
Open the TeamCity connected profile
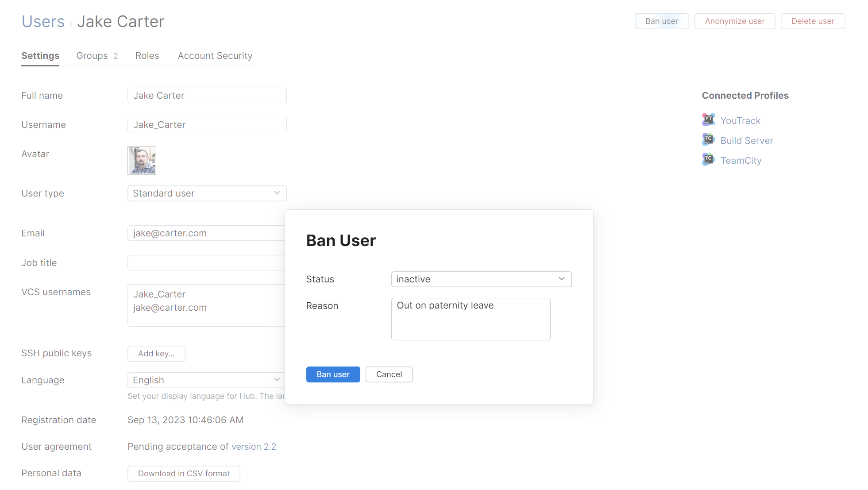pos(741,160)
